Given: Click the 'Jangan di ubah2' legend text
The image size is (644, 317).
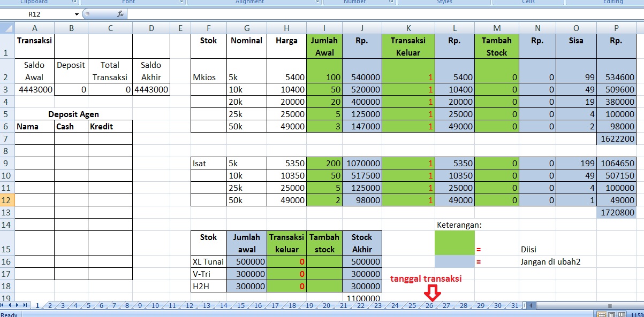Looking at the screenshot, I should (551, 261).
